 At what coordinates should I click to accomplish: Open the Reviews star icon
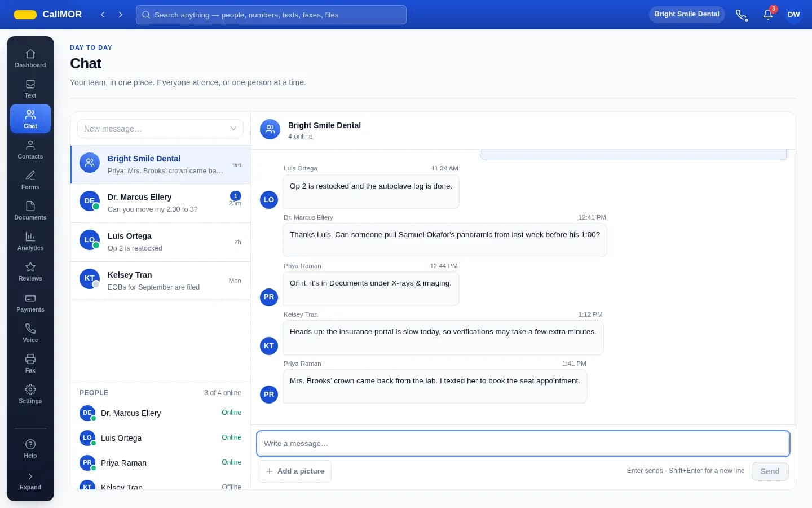tap(30, 271)
